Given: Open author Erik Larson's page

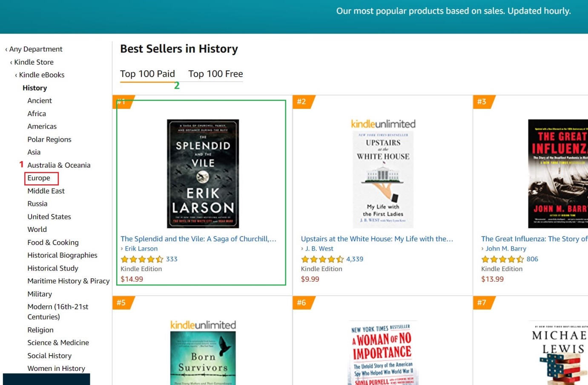Looking at the screenshot, I should 141,248.
